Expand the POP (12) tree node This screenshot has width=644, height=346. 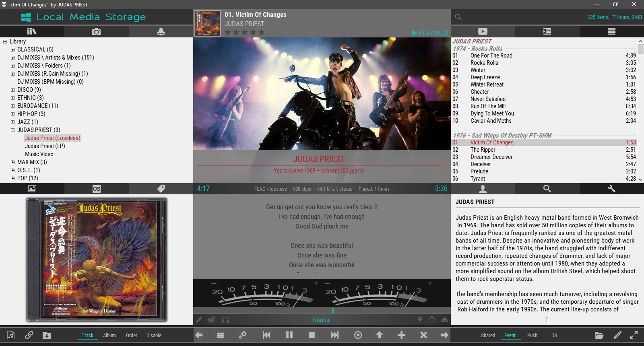point(12,178)
